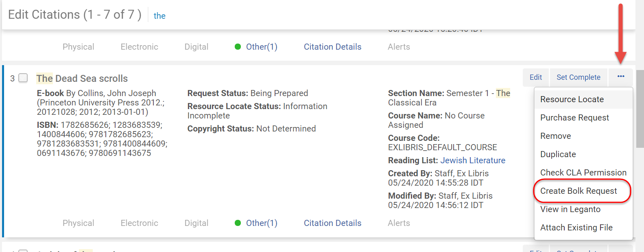644x252 pixels.
Task: Click the 'Course Name: No Course Assigned' text
Action: (436, 120)
